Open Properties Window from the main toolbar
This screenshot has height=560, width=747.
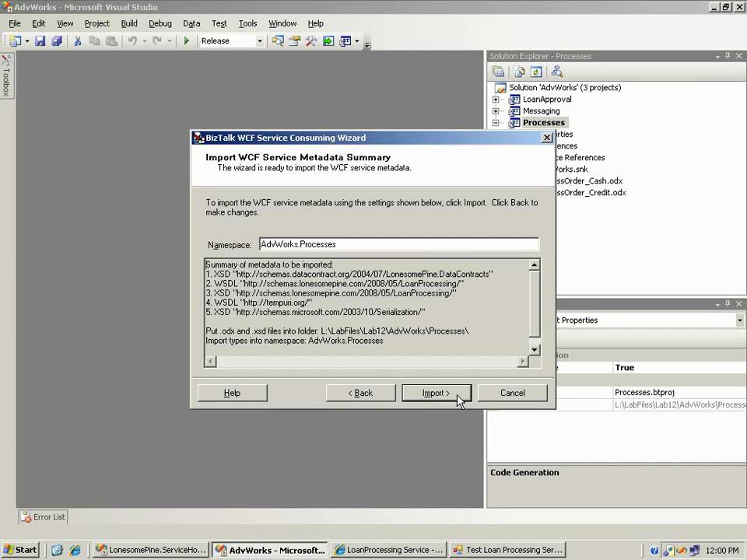pyautogui.click(x=294, y=41)
